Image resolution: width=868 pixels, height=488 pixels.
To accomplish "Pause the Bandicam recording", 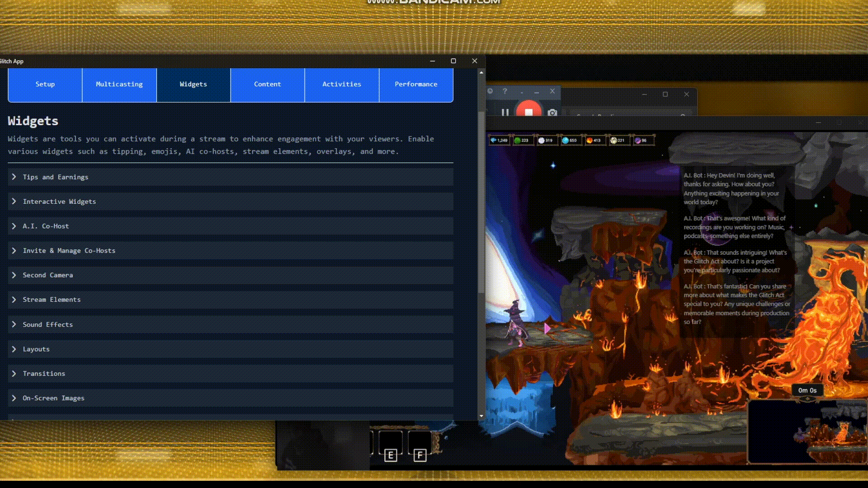I will tap(505, 112).
